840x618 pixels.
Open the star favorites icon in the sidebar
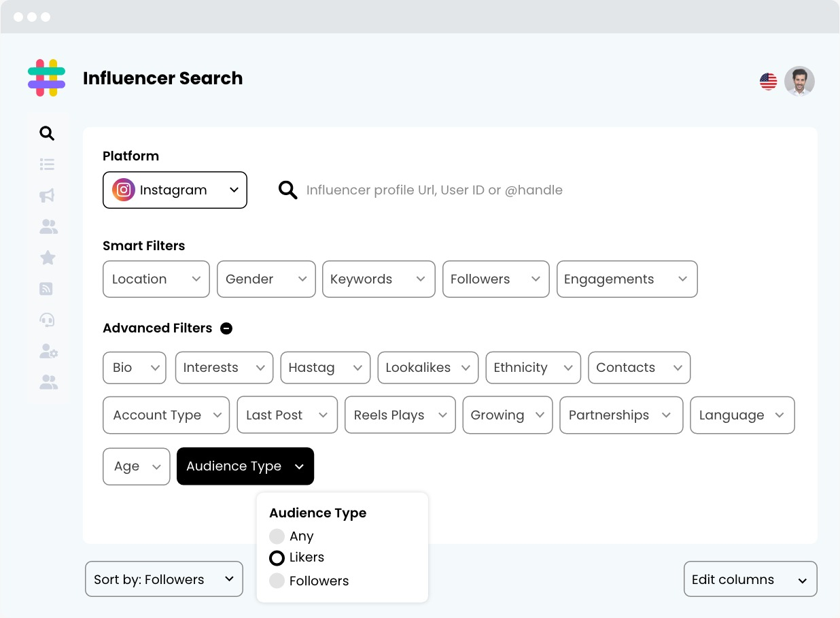pyautogui.click(x=48, y=258)
